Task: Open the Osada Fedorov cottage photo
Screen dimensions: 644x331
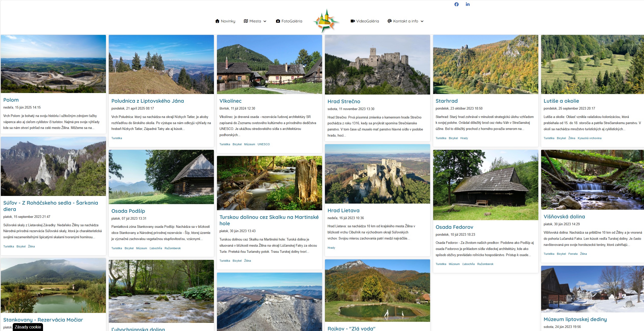Action: tap(485, 185)
